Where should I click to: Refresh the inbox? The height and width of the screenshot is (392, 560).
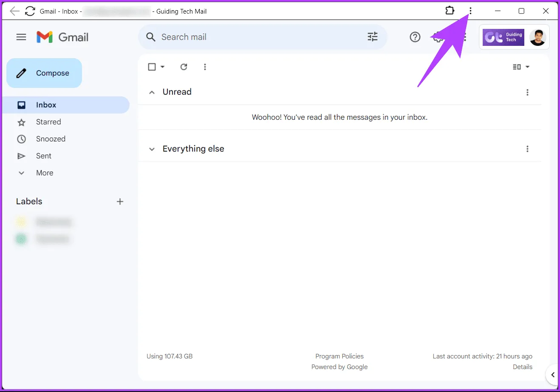coord(184,67)
